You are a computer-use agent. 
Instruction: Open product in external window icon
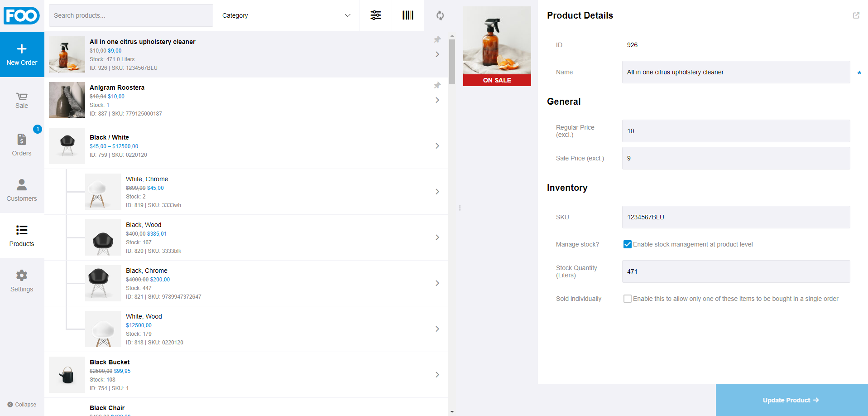click(x=856, y=15)
